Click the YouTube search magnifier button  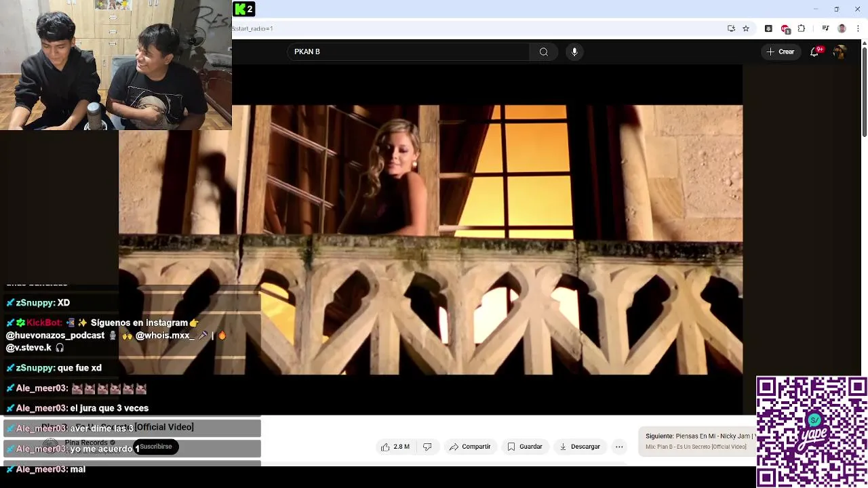coord(543,52)
